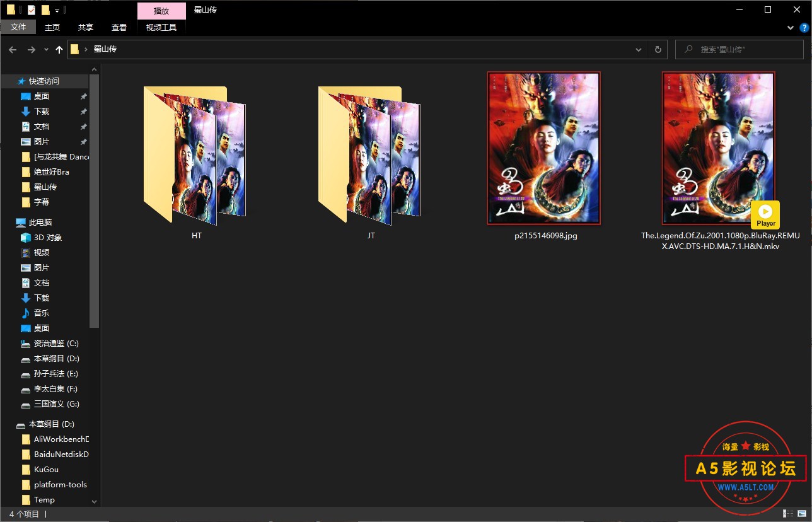Open the address bar history dropdown
The image size is (812, 522).
click(639, 49)
